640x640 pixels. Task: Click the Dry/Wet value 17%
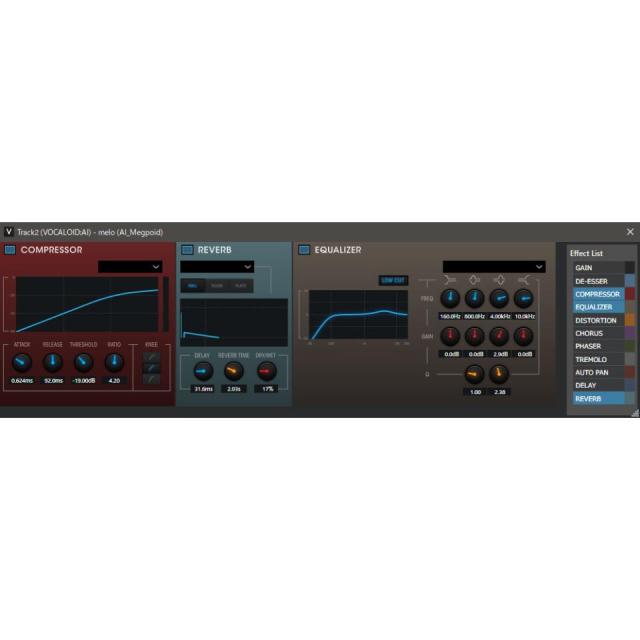tap(268, 389)
